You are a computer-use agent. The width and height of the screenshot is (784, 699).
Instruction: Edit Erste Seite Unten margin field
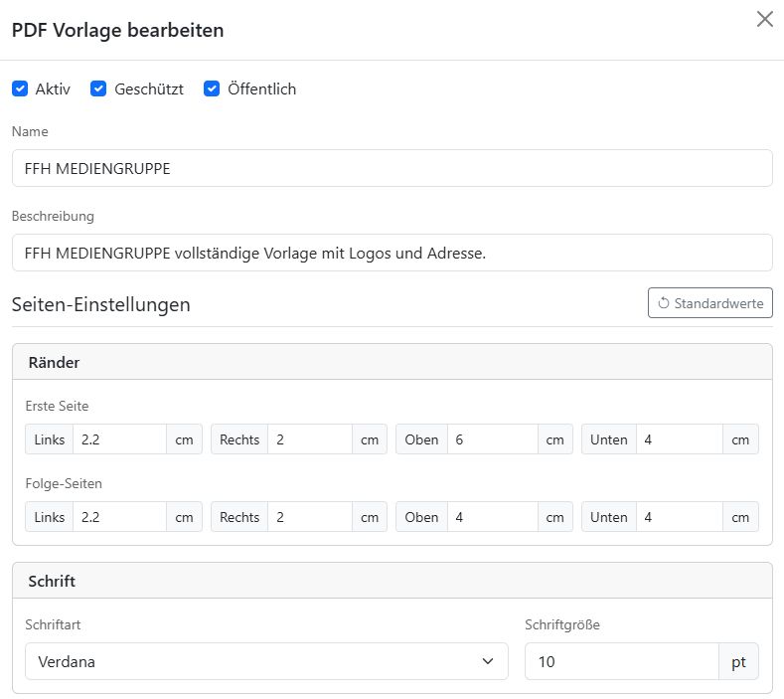[x=680, y=439]
